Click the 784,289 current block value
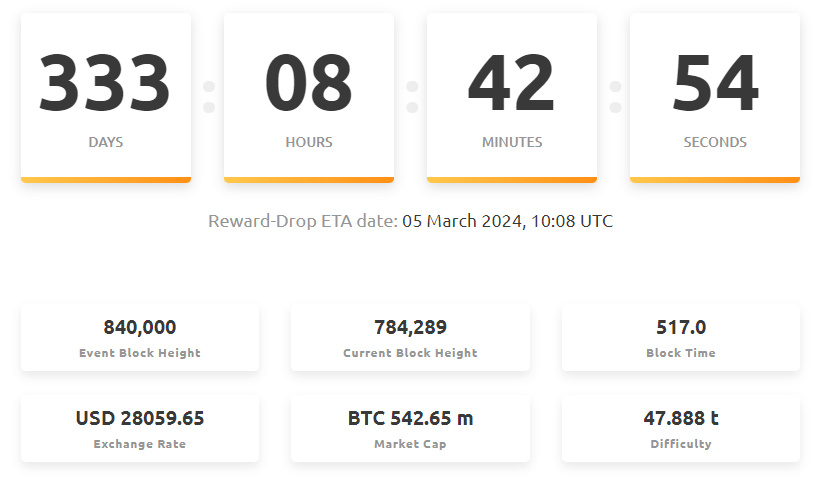 [x=410, y=327]
